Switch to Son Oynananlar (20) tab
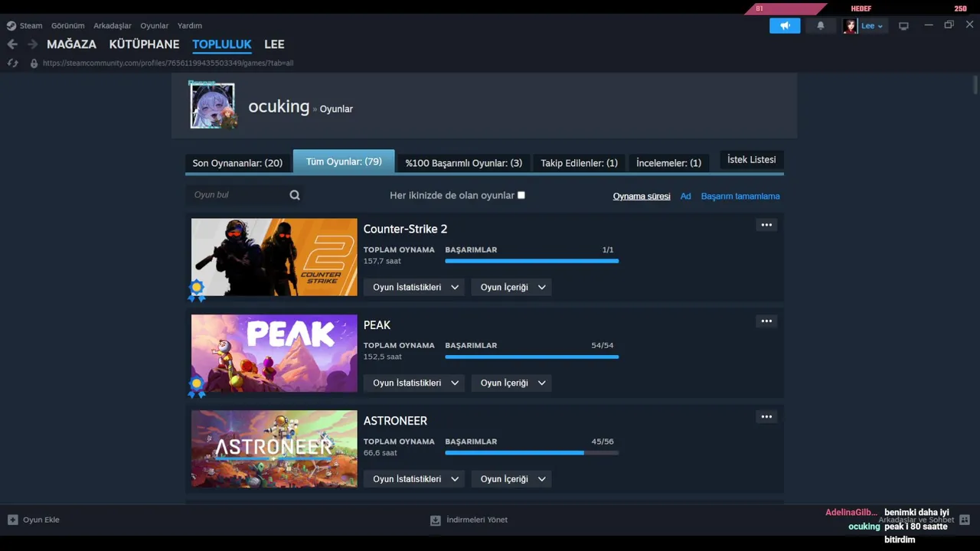The width and height of the screenshot is (980, 551). [237, 163]
